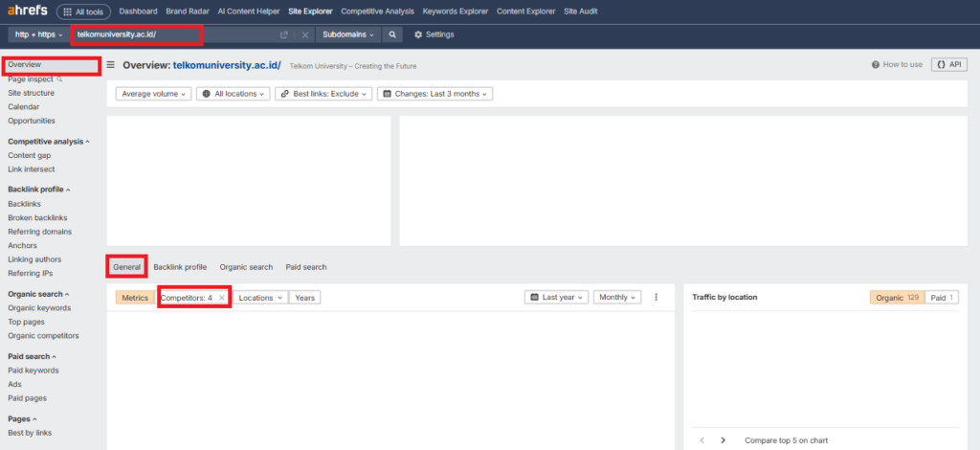Viewport: 980px width, 450px height.
Task: Open Top pages report
Action: tap(26, 322)
